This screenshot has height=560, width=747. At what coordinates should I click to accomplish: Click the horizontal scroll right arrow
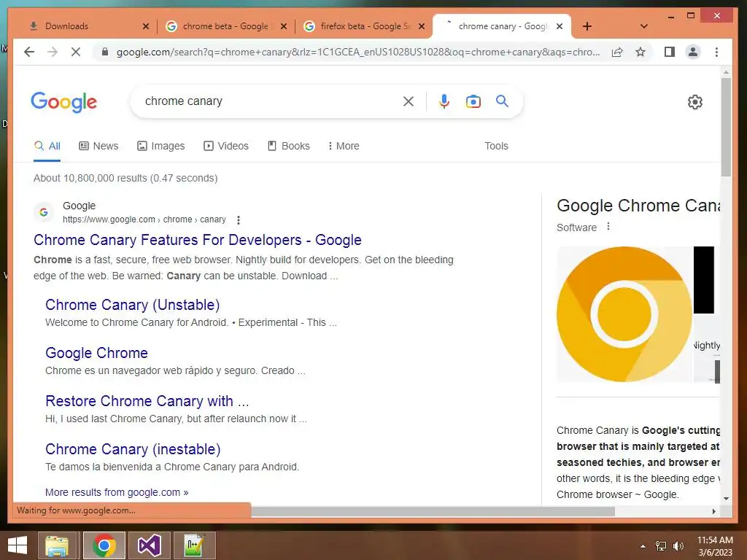click(713, 511)
